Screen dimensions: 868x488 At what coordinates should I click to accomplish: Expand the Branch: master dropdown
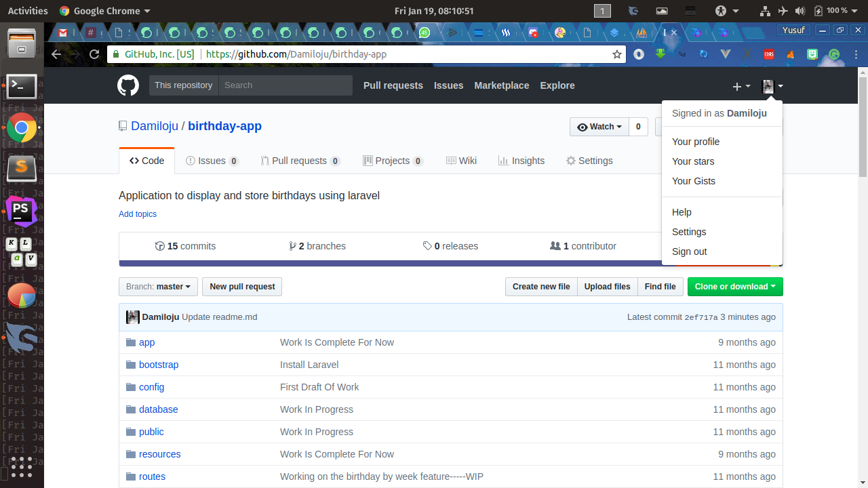(x=159, y=287)
